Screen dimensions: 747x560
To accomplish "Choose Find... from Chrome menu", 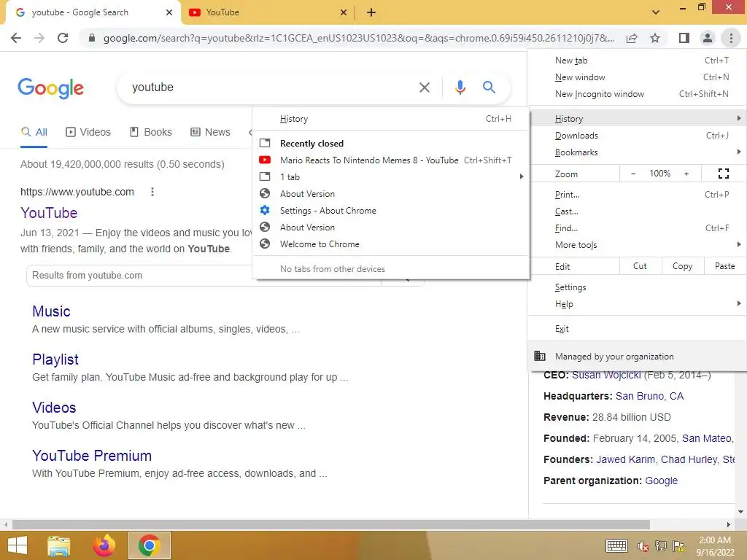I will coord(638,228).
